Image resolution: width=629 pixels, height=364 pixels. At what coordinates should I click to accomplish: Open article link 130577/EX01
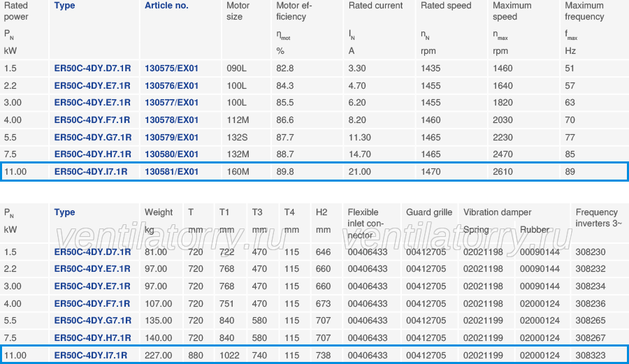point(171,103)
